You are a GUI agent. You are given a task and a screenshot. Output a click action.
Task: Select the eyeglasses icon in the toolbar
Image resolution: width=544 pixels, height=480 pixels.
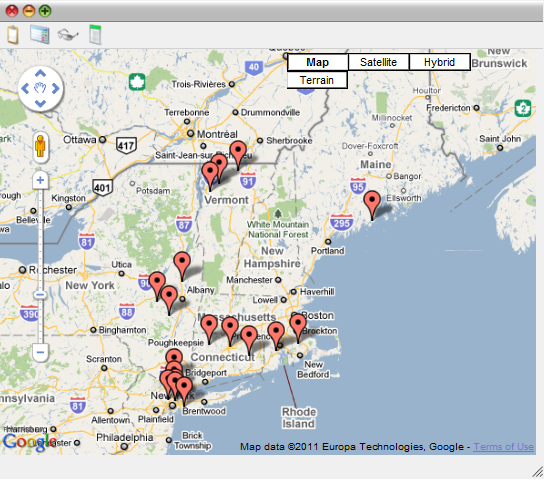[x=67, y=35]
